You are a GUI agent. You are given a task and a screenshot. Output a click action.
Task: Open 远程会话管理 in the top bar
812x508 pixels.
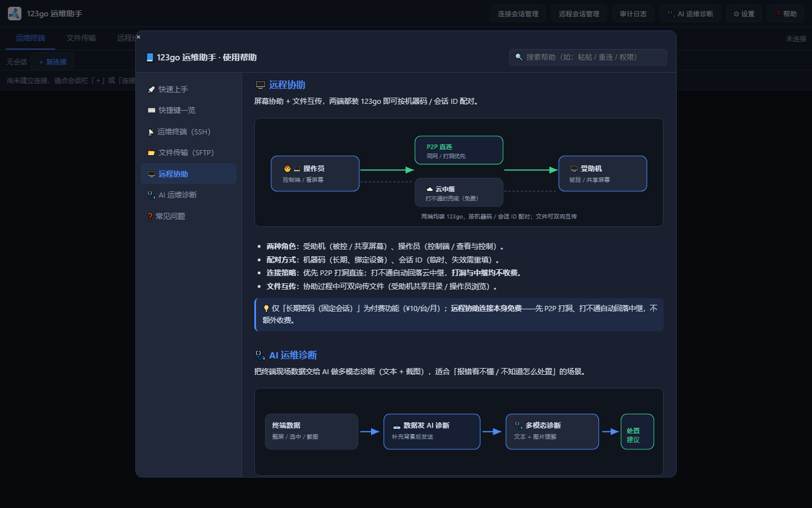pos(579,14)
